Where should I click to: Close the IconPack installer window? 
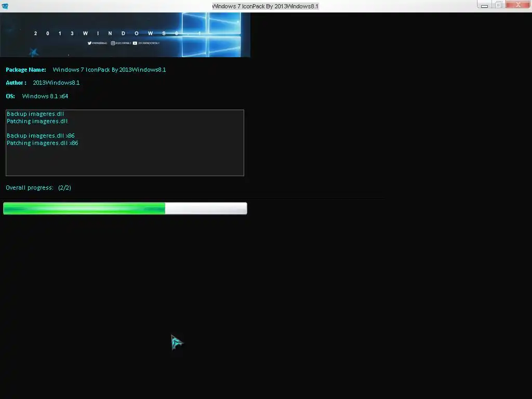click(x=518, y=4)
